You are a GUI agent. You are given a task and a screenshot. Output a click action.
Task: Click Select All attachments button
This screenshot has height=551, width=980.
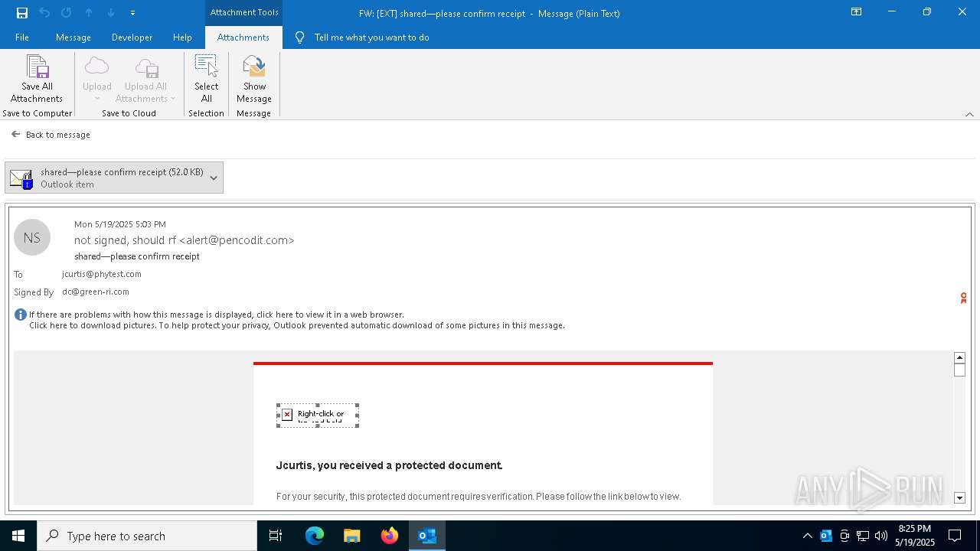tap(207, 79)
